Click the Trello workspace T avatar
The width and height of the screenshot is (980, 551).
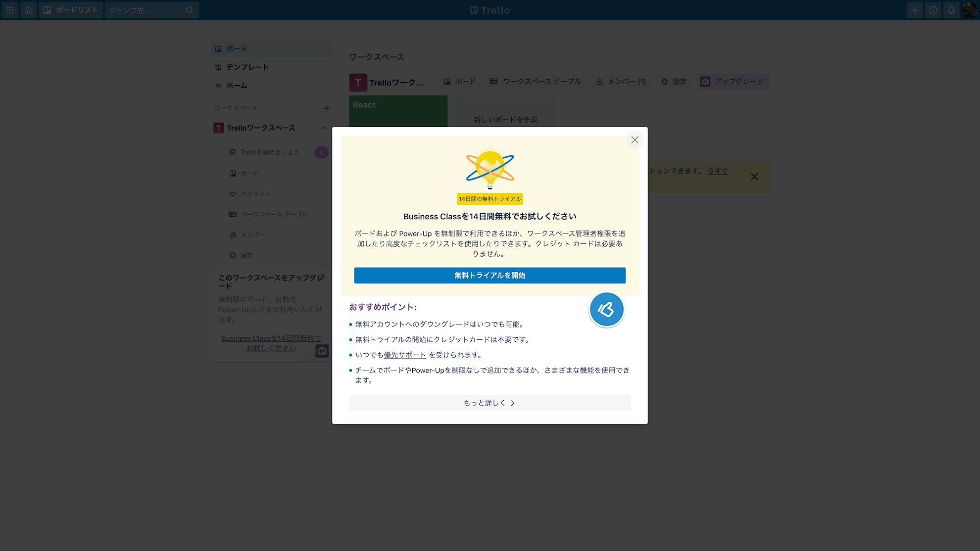(x=358, y=83)
